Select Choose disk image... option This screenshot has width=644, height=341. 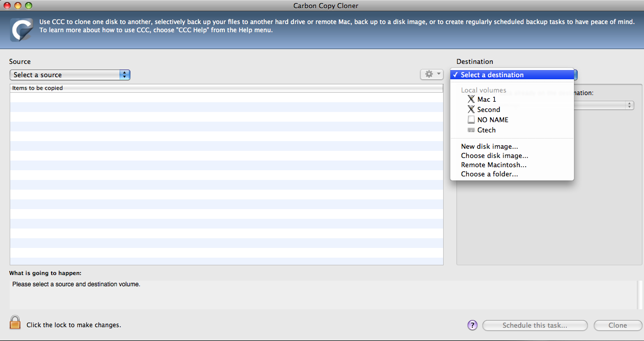pyautogui.click(x=512, y=155)
